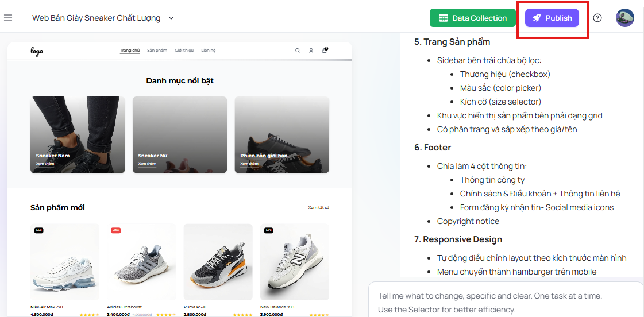Open the hamburger menu at top left
The width and height of the screenshot is (644, 317).
8,18
